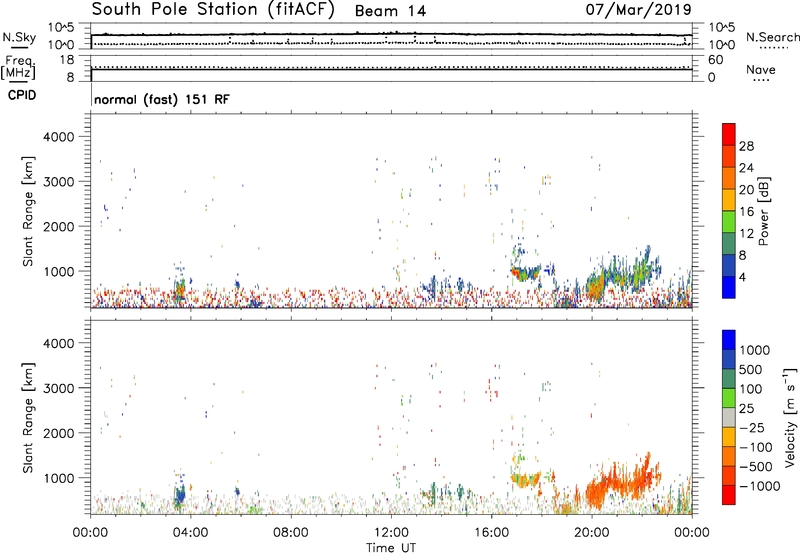Click the '-1000' Velocity colorbar label
The width and height of the screenshot is (800, 554).
click(x=759, y=486)
